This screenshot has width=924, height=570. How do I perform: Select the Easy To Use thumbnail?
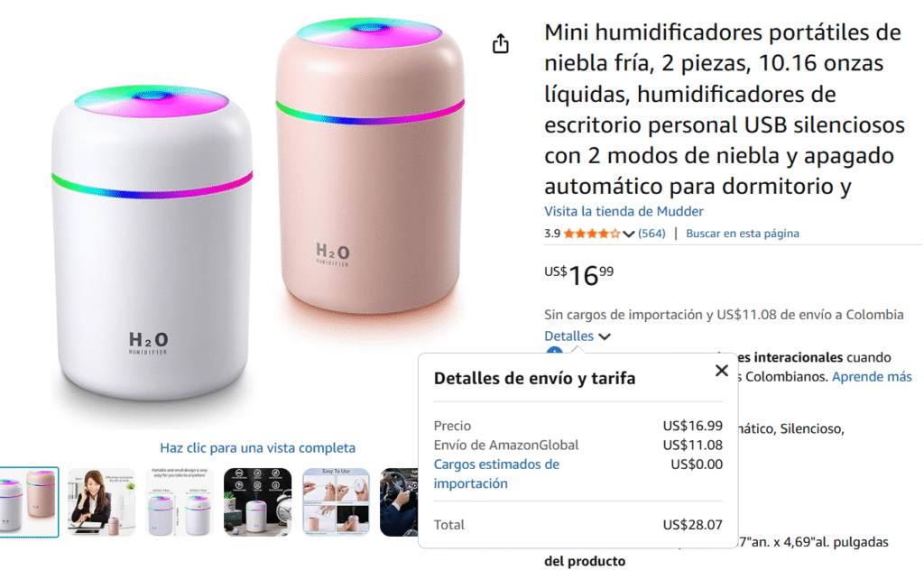336,502
